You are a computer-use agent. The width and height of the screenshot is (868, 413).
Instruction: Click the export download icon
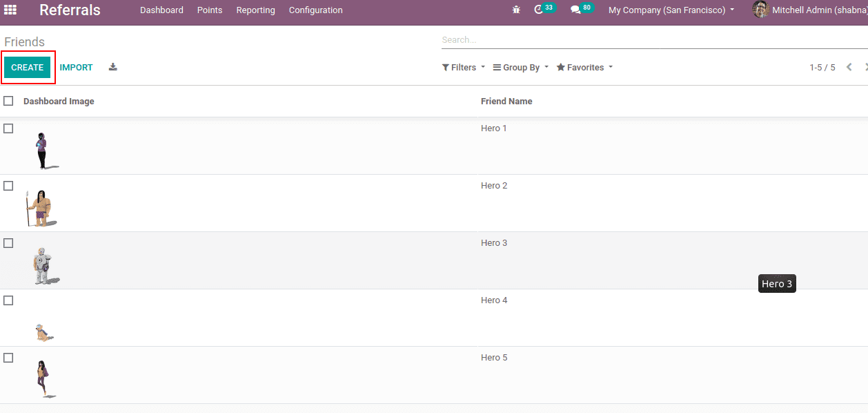[x=113, y=67]
